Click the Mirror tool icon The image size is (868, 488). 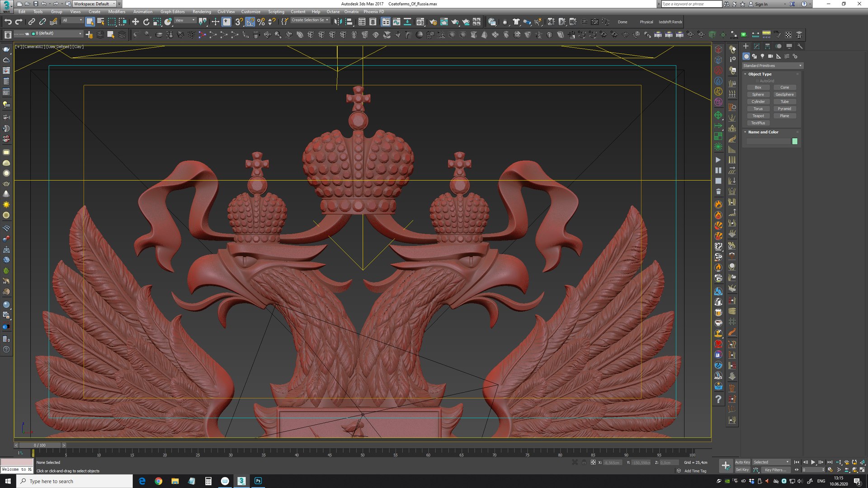coord(338,22)
